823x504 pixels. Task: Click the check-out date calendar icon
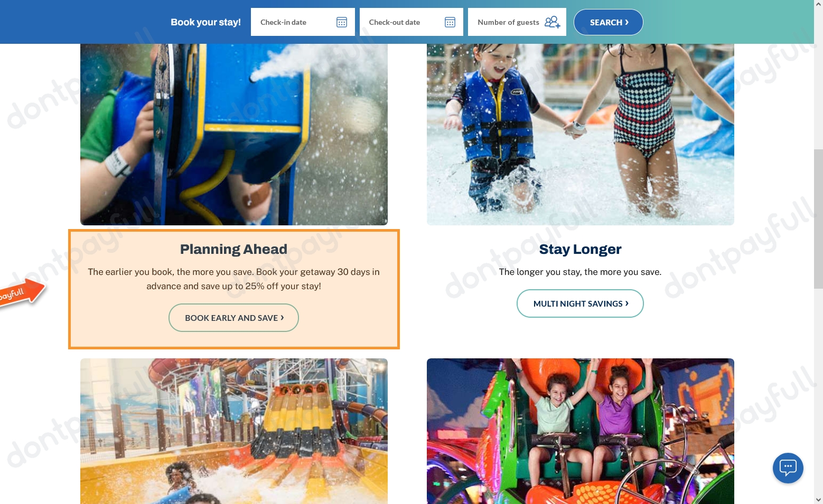coord(450,22)
